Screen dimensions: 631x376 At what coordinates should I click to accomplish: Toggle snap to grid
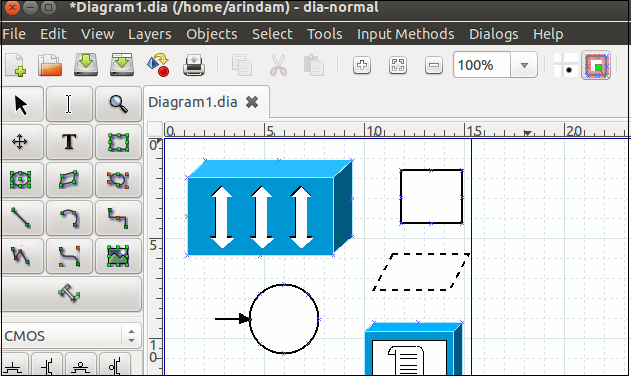point(565,65)
